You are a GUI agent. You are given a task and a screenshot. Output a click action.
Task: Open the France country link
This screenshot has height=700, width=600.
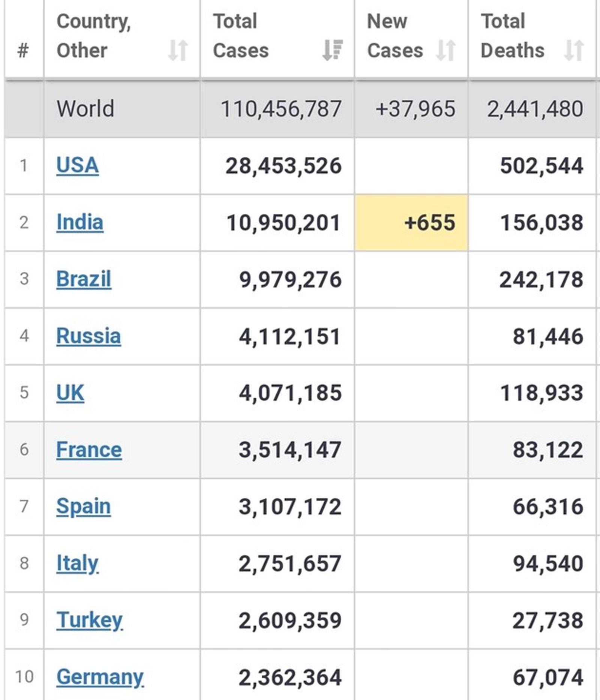[89, 450]
